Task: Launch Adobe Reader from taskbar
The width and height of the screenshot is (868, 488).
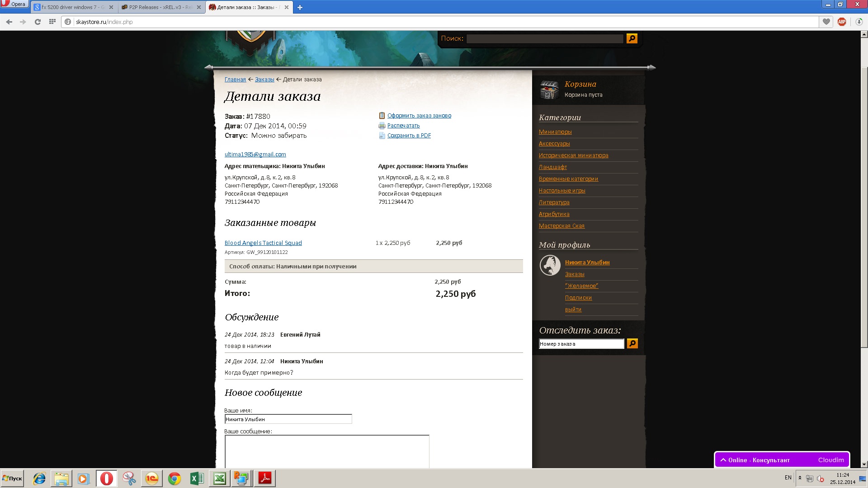Action: 265,479
